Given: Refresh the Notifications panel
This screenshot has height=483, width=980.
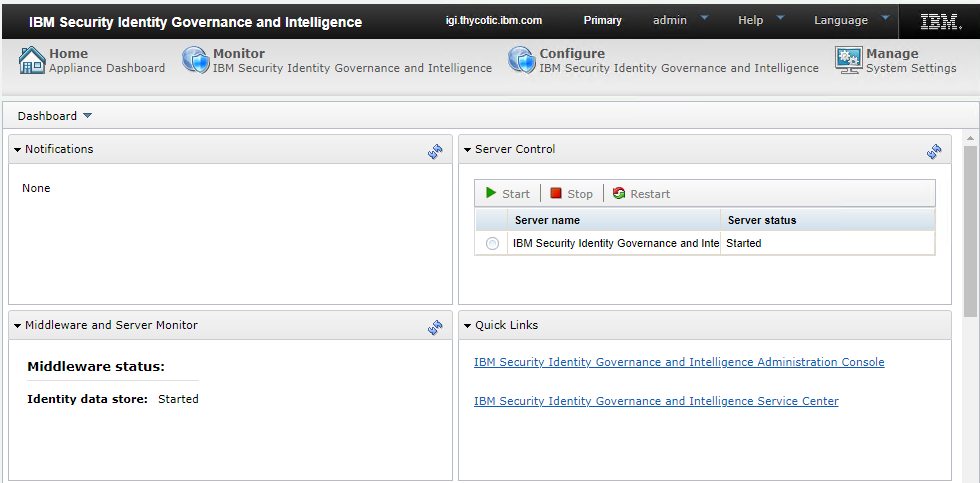Looking at the screenshot, I should point(436,151).
